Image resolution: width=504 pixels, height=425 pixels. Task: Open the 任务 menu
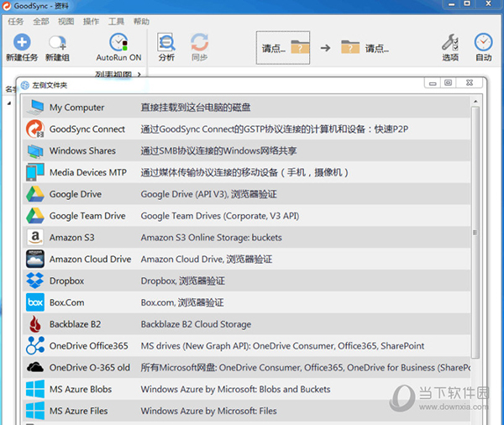tap(16, 22)
